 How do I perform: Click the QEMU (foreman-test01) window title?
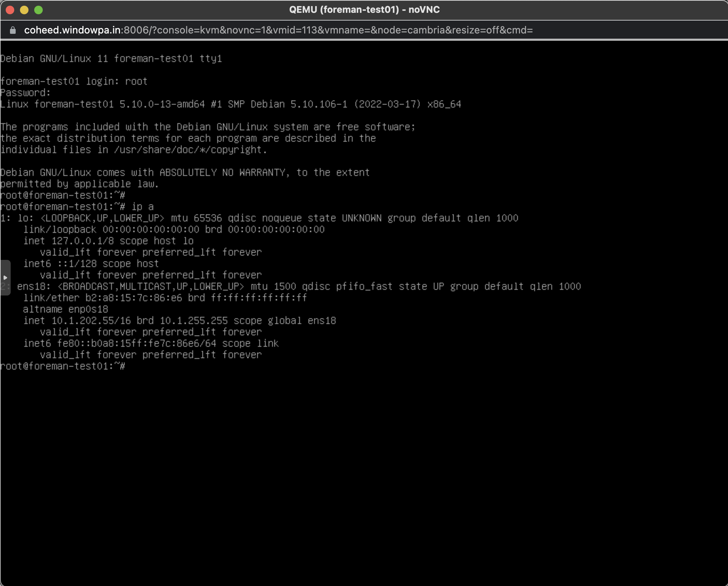(364, 10)
